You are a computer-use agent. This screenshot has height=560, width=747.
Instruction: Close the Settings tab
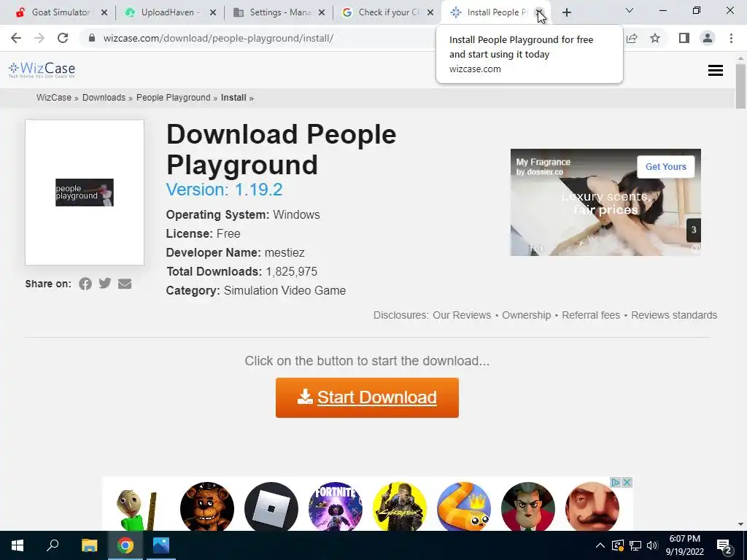[322, 12]
